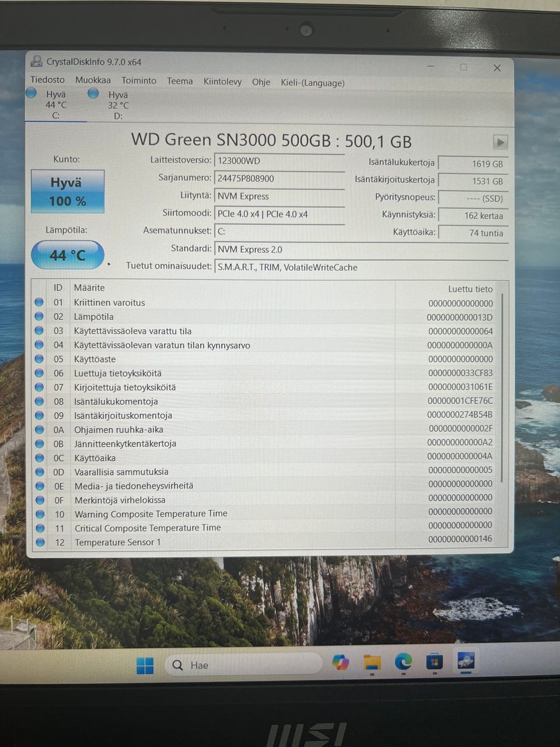
Task: Click the 44 °C temperature button
Action: [x=68, y=255]
